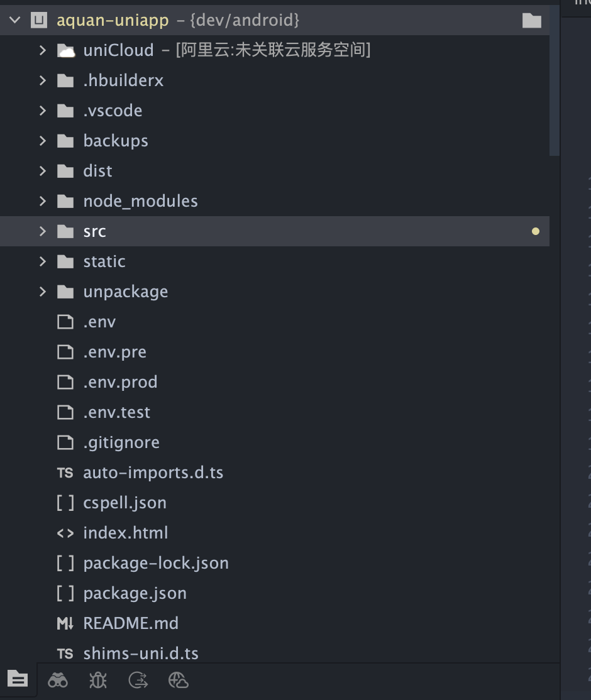591x700 pixels.
Task: Click the markdown icon beside README.md
Action: click(x=65, y=623)
